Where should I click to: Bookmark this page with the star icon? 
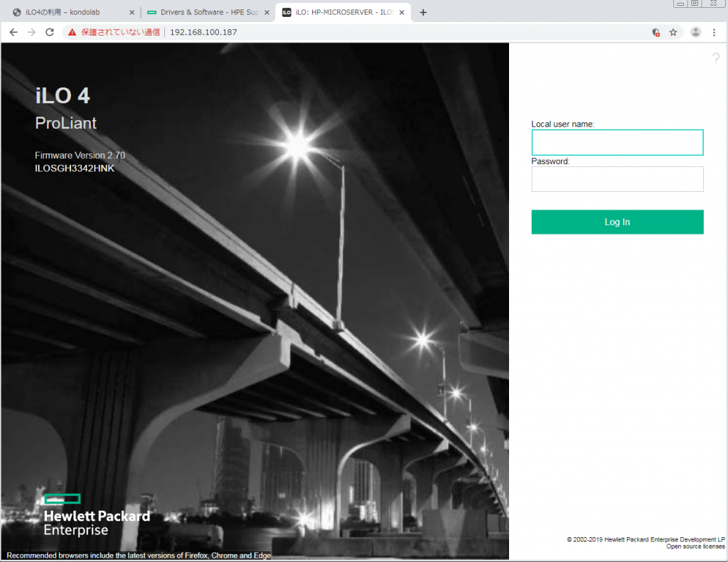(x=673, y=32)
